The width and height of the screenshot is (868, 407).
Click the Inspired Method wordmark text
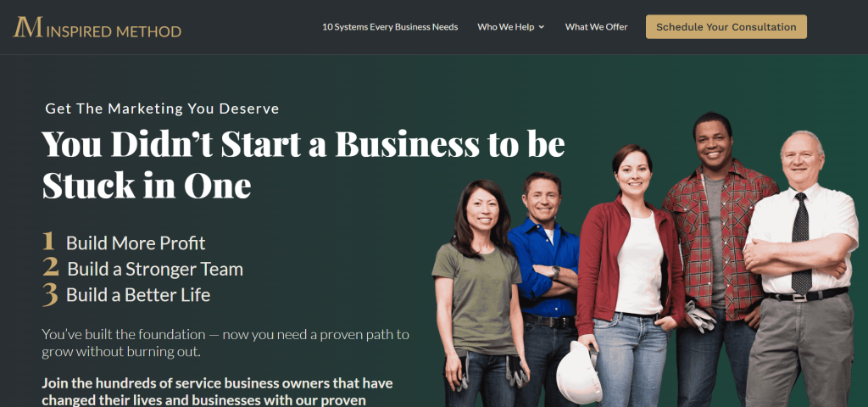tap(114, 31)
